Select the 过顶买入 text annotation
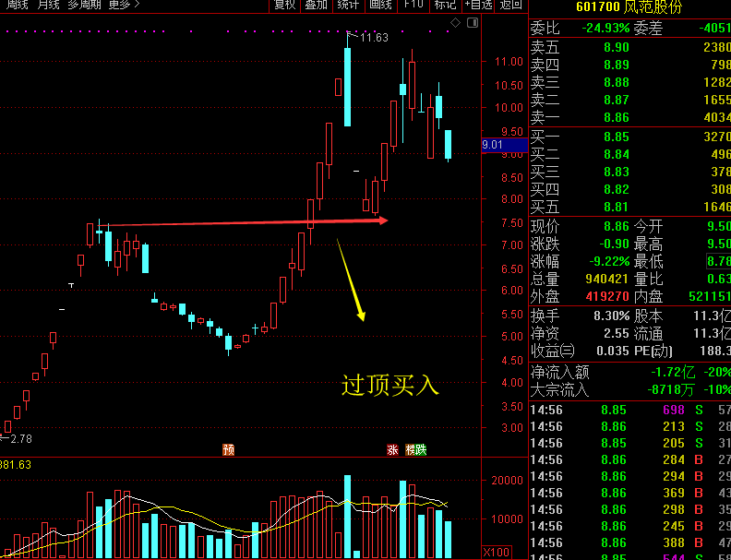Screen dimensions: 731x560 pyautogui.click(x=389, y=386)
